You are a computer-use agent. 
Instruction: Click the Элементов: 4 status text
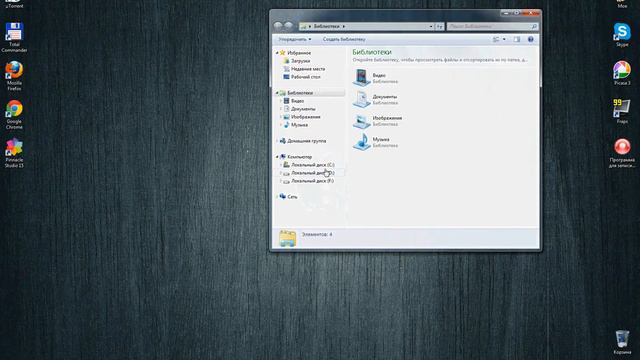tap(317, 234)
